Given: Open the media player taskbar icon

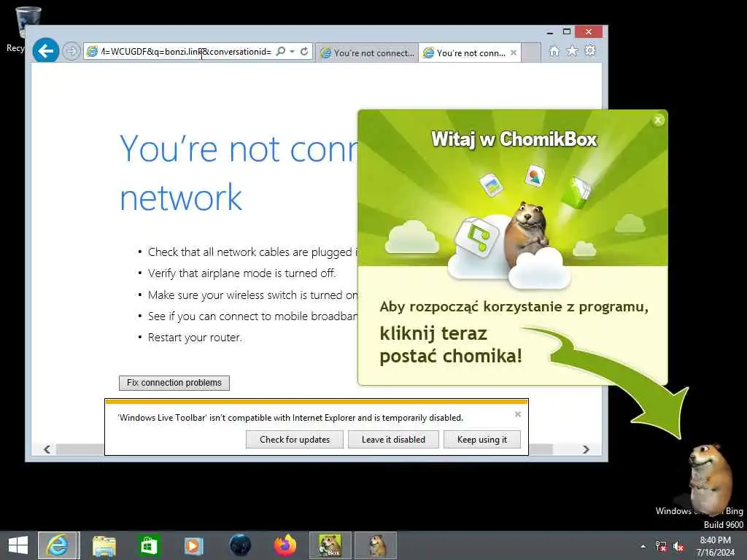Looking at the screenshot, I should point(193,545).
